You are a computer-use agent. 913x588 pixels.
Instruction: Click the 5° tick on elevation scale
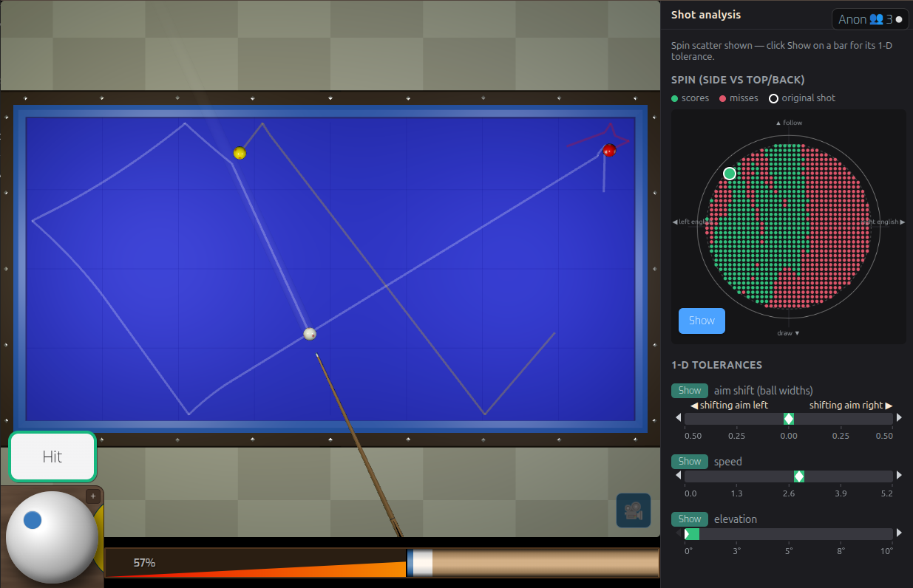click(x=789, y=551)
